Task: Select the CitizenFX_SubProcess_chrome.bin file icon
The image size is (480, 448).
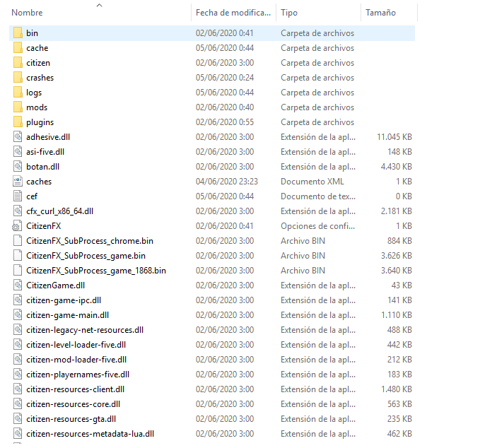Action: click(18, 241)
